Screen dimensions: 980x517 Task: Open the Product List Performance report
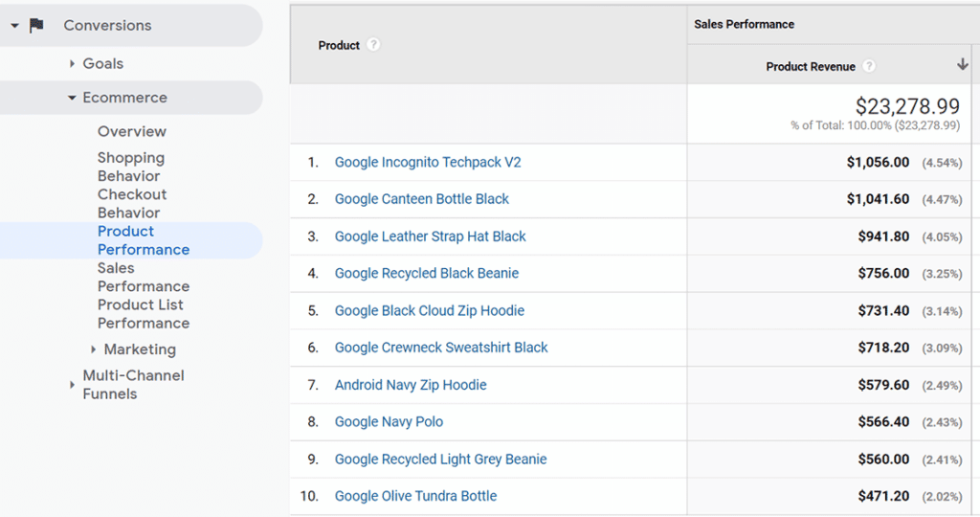pos(144,314)
